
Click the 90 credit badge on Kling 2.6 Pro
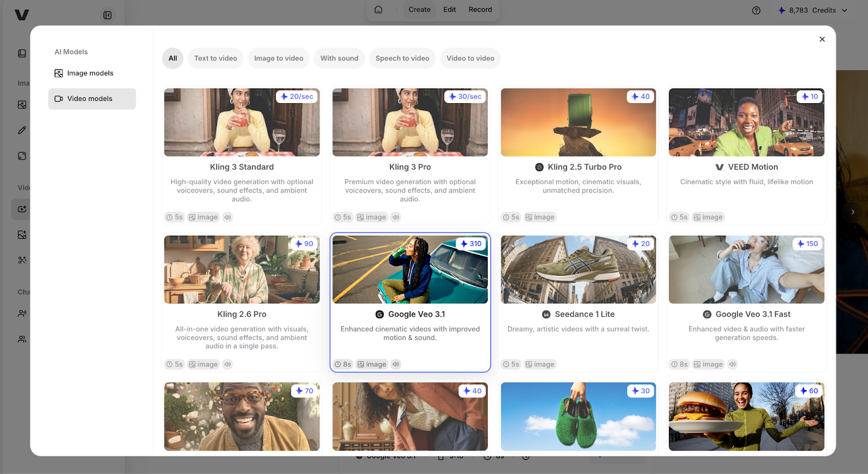[x=304, y=244]
